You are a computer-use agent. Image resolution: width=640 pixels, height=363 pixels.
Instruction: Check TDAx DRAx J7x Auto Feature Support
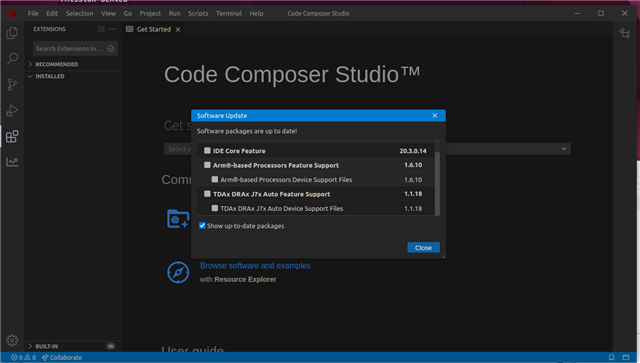(x=207, y=194)
